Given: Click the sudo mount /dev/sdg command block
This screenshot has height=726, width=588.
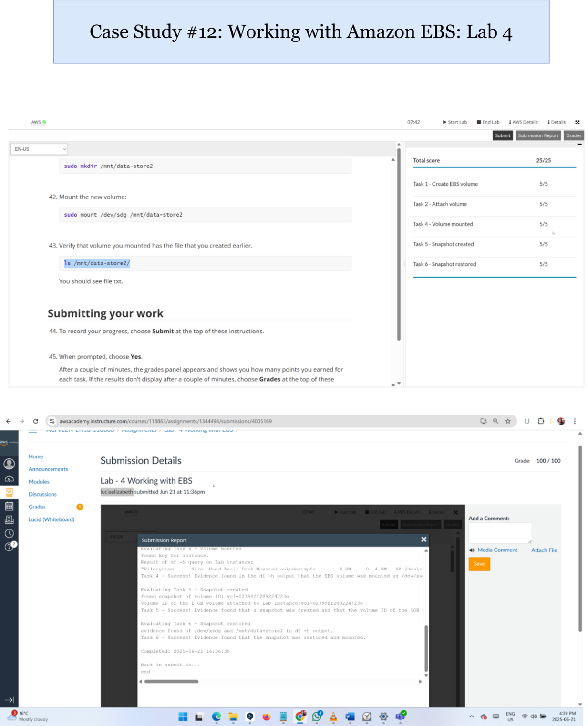Looking at the screenshot, I should pyautogui.click(x=205, y=215).
